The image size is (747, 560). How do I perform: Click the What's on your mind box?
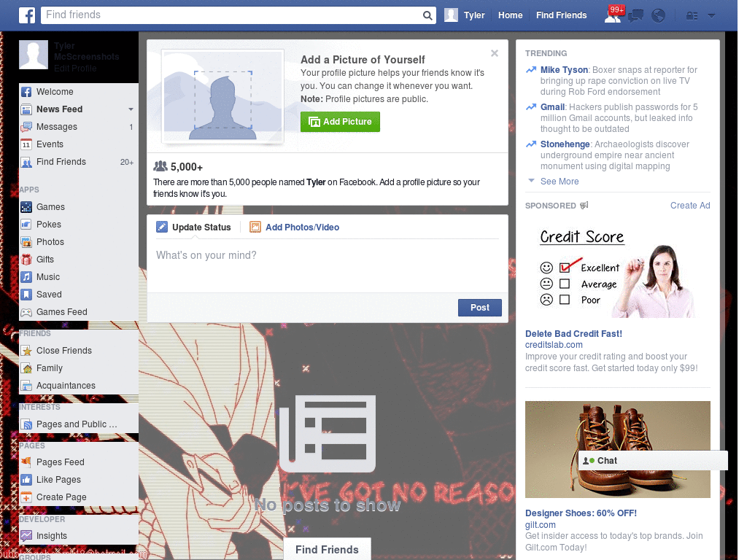click(x=328, y=267)
